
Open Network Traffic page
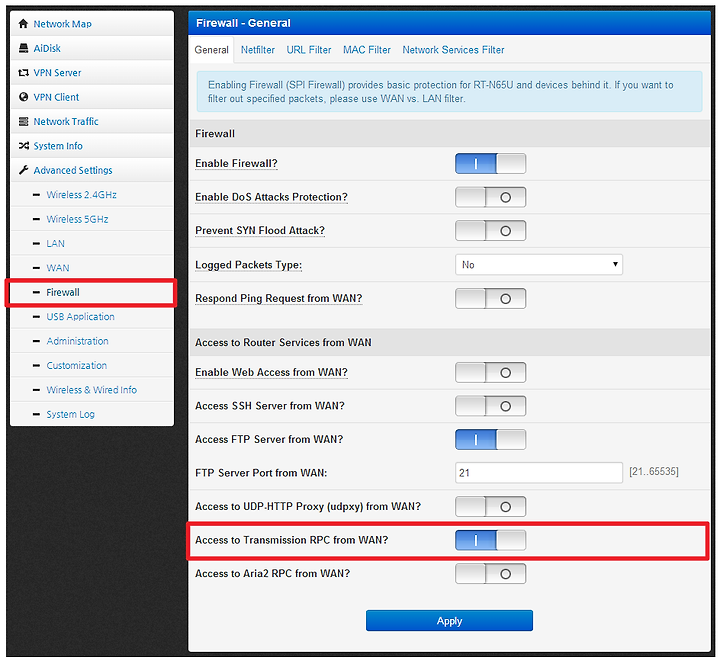coord(66,121)
